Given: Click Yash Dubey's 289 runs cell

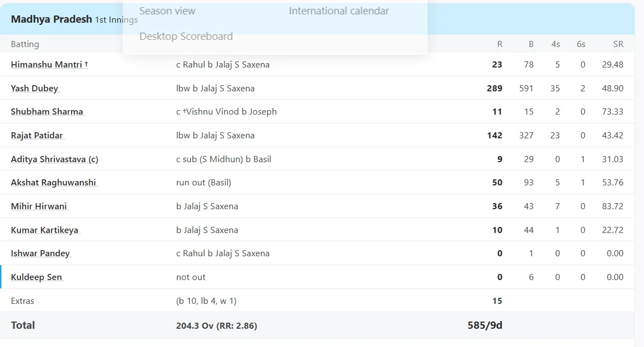Looking at the screenshot, I should (494, 89).
